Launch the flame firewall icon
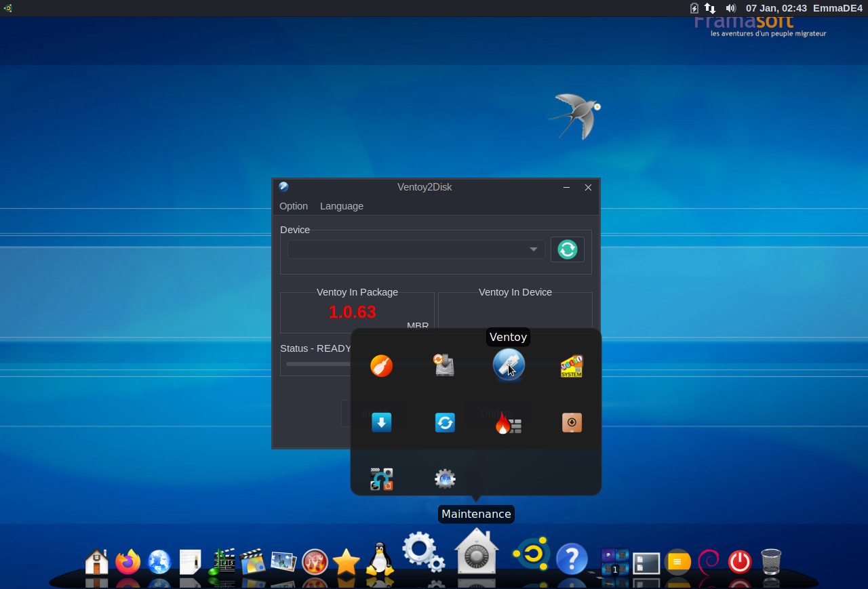 point(508,424)
